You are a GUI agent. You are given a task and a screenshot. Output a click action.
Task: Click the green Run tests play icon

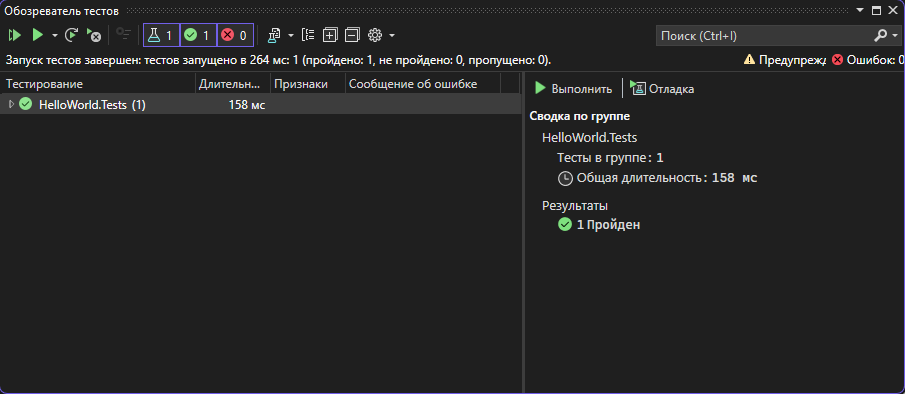(x=38, y=36)
